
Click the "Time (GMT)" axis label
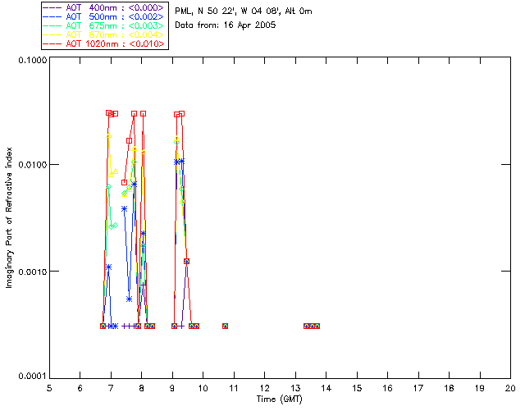pos(280,399)
